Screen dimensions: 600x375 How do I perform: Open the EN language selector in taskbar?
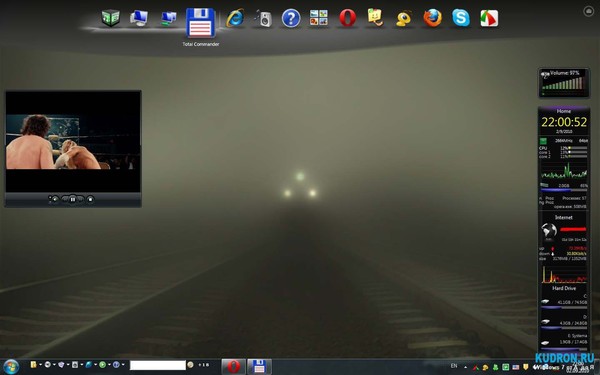tap(454, 366)
